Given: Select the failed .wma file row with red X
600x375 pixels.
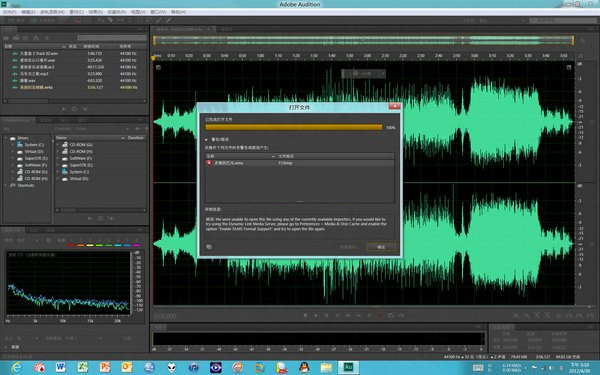Looking at the screenshot, I should coord(300,163).
